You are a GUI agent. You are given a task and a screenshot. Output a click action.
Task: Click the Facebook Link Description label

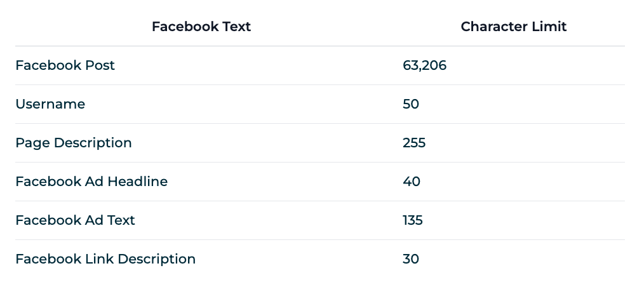105,259
